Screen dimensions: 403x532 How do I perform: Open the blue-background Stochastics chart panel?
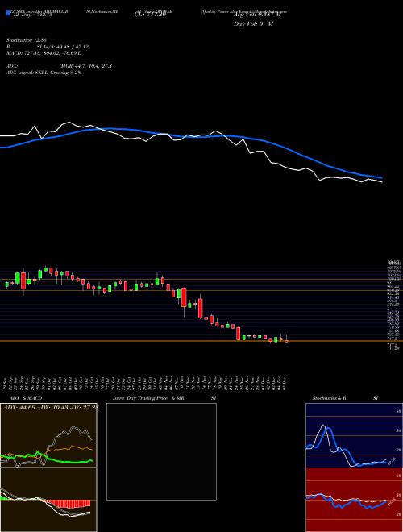[x=354, y=435]
